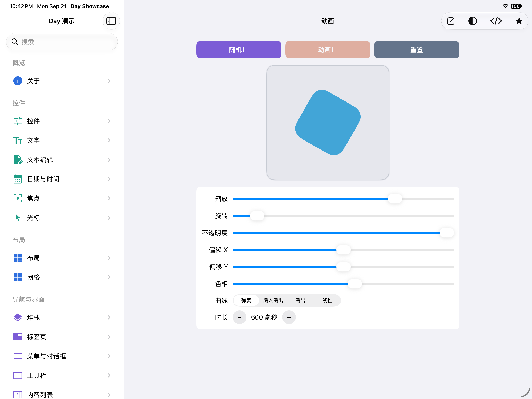Image resolution: width=532 pixels, height=399 pixels.
Task: Click the blue rounded square preview
Action: [328, 122]
